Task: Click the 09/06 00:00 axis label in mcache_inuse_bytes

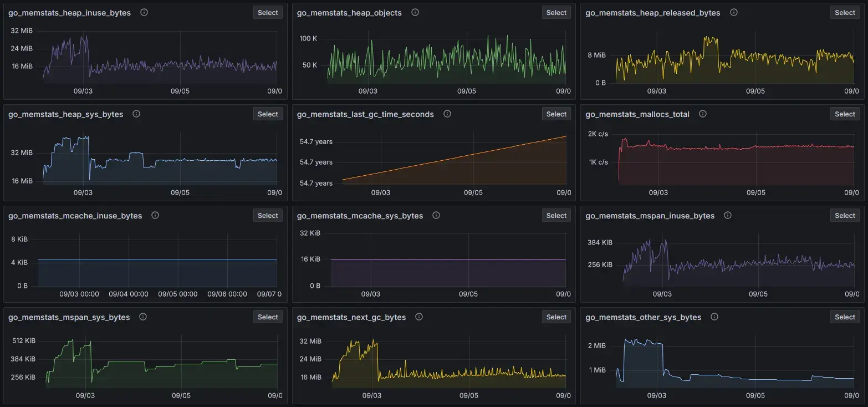Action: (227, 294)
